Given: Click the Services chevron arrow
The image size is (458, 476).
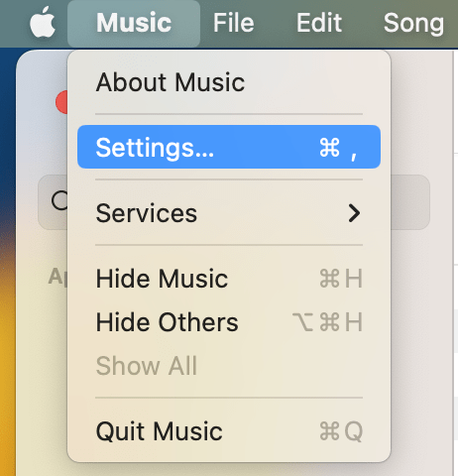Looking at the screenshot, I should point(354,213).
